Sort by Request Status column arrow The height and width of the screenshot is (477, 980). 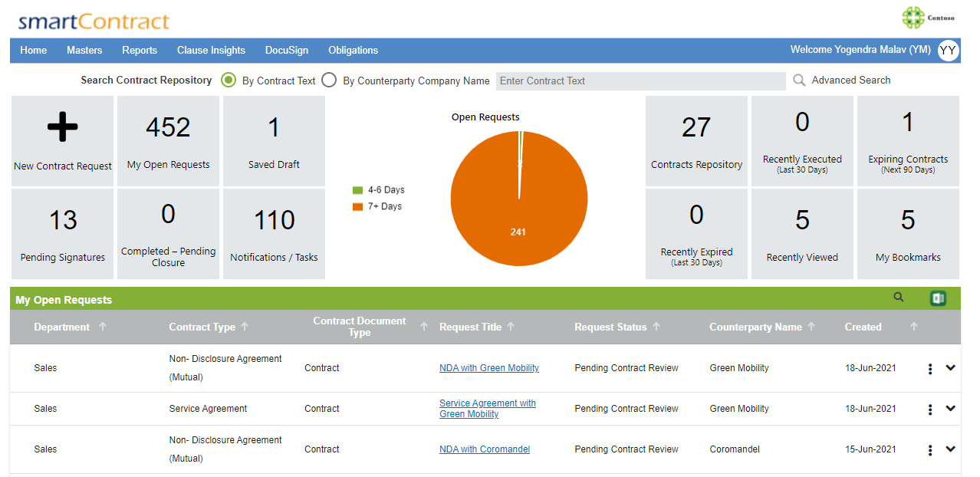pos(656,327)
